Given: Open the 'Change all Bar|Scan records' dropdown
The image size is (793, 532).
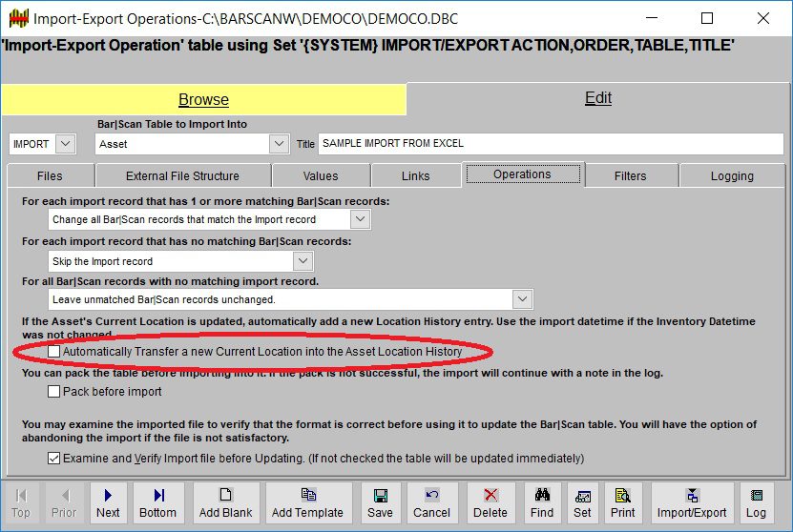Looking at the screenshot, I should pos(360,219).
